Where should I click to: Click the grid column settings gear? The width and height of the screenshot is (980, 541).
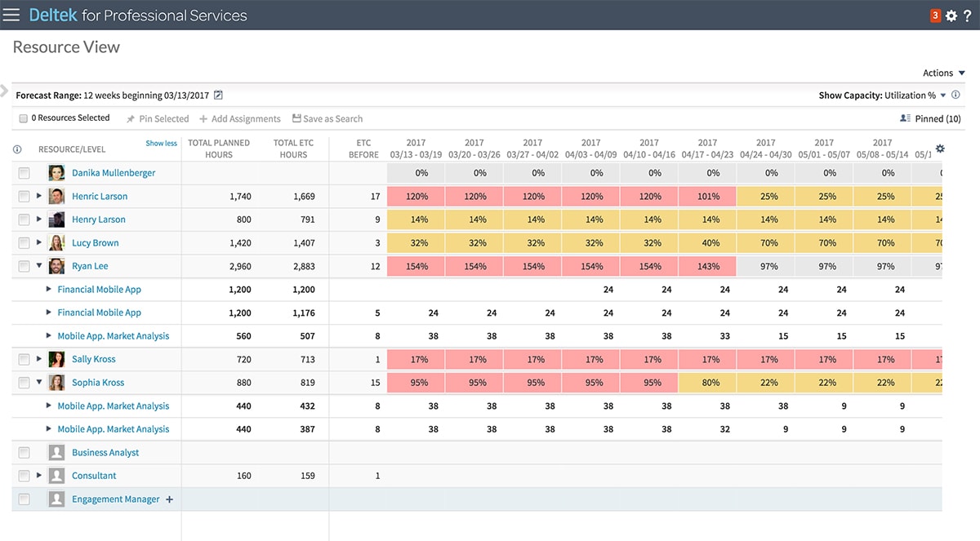click(940, 149)
